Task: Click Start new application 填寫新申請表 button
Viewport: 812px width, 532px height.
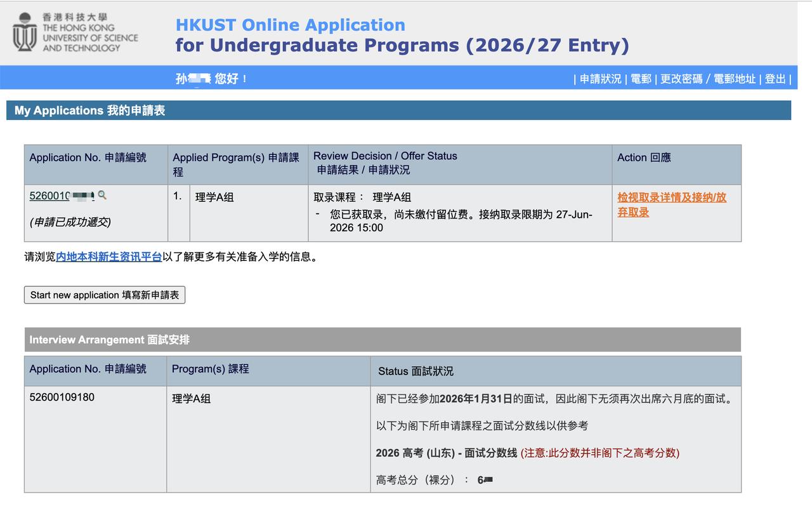Action: point(105,295)
